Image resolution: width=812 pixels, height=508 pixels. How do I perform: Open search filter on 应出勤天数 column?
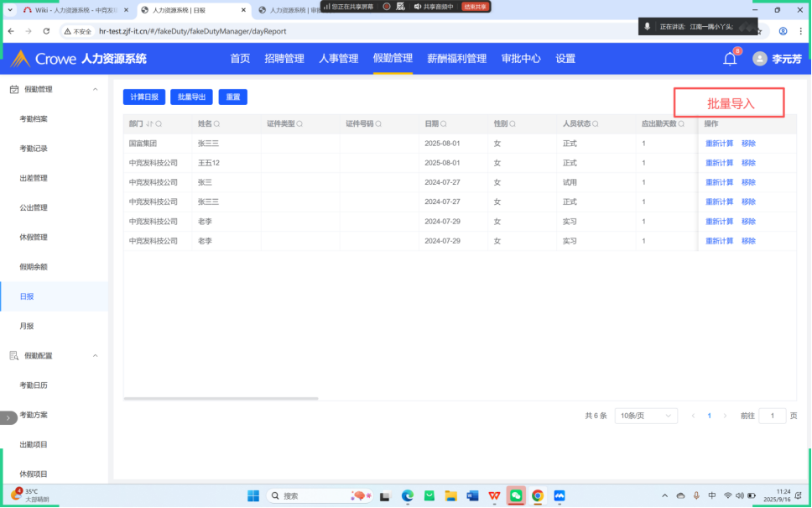tap(681, 124)
